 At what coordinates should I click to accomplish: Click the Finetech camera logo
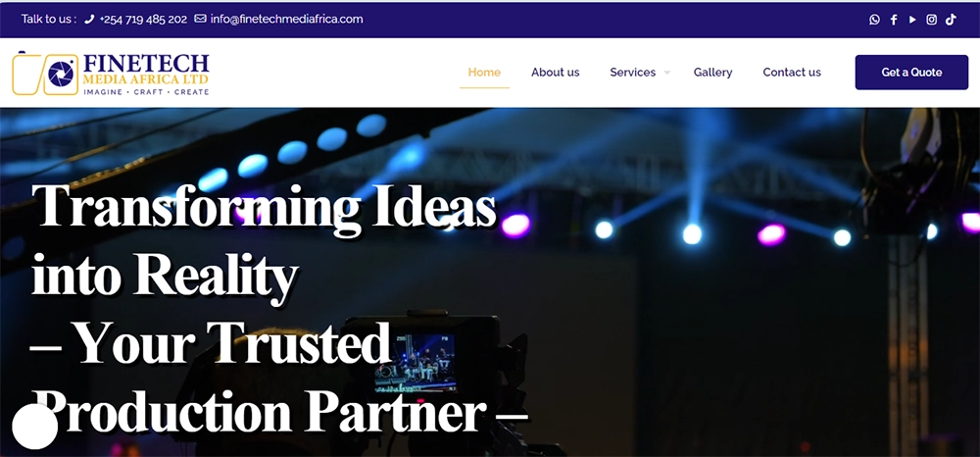[x=45, y=74]
